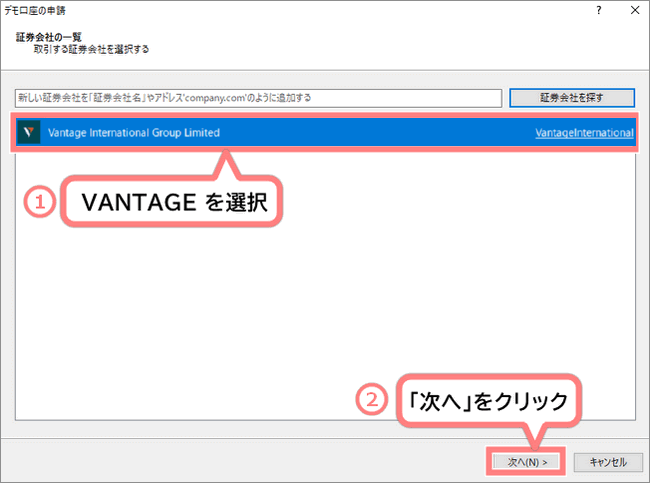The image size is (650, 483).
Task: Focus the new broker name input field
Action: click(x=258, y=98)
